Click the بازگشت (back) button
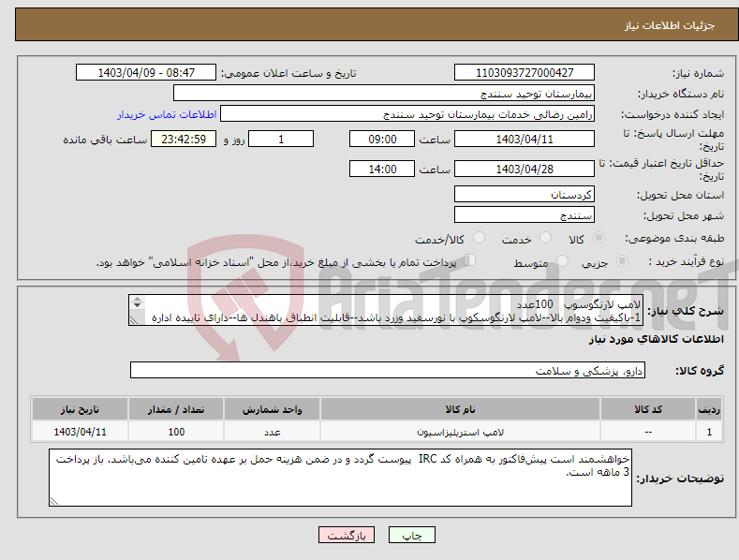This screenshot has height=560, width=739. (x=347, y=535)
